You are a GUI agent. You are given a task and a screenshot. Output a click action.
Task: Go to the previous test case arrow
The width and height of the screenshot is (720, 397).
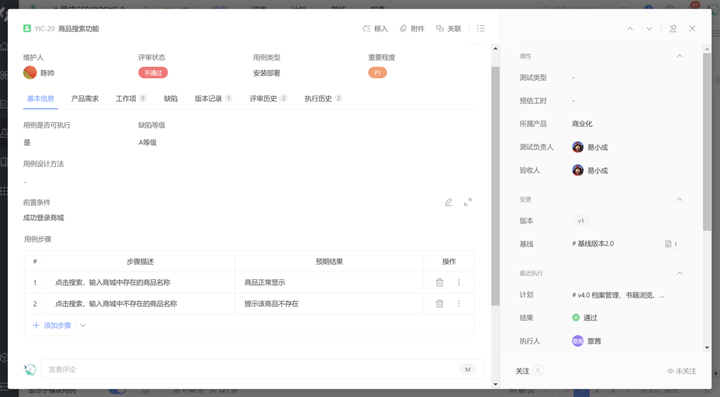pos(630,28)
